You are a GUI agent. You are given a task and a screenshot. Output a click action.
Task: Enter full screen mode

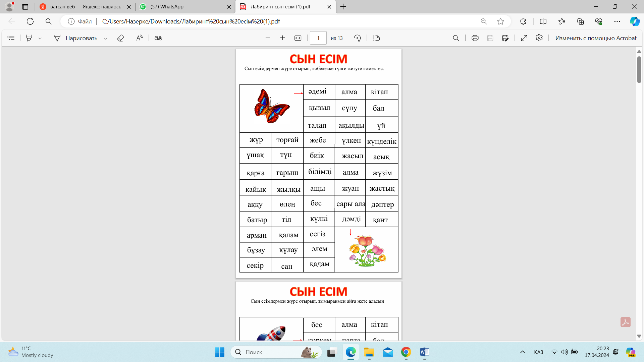(524, 38)
